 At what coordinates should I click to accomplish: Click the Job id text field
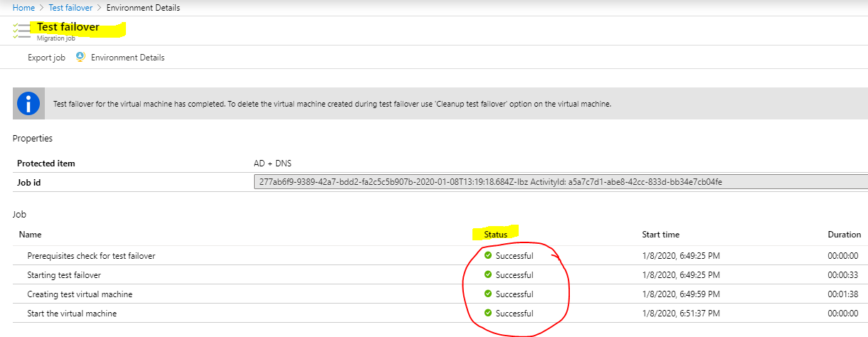click(x=561, y=182)
